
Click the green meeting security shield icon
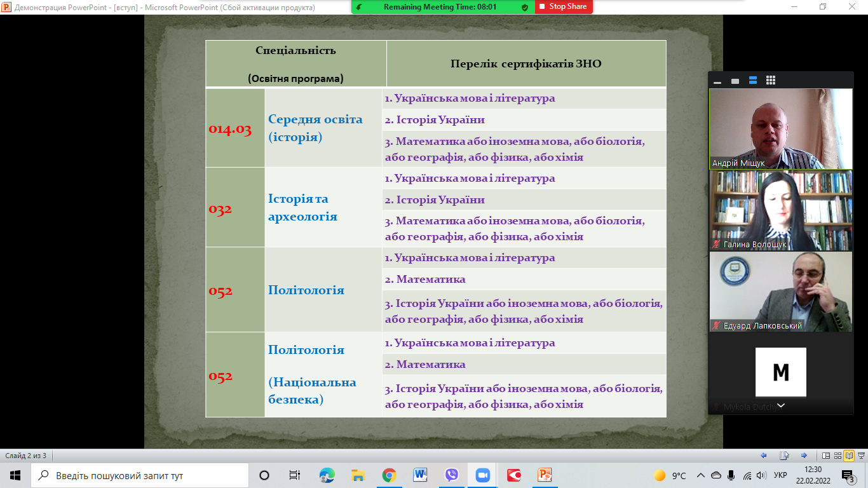(525, 7)
